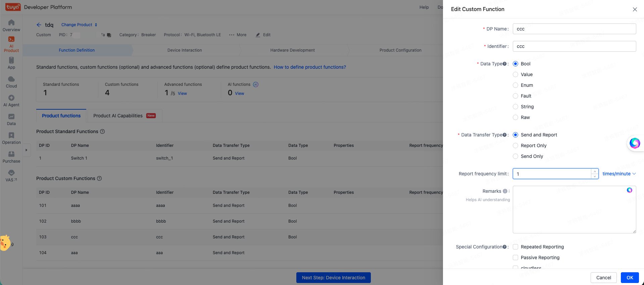Click Data Type help question icon
The height and width of the screenshot is (285, 644).
(505, 64)
